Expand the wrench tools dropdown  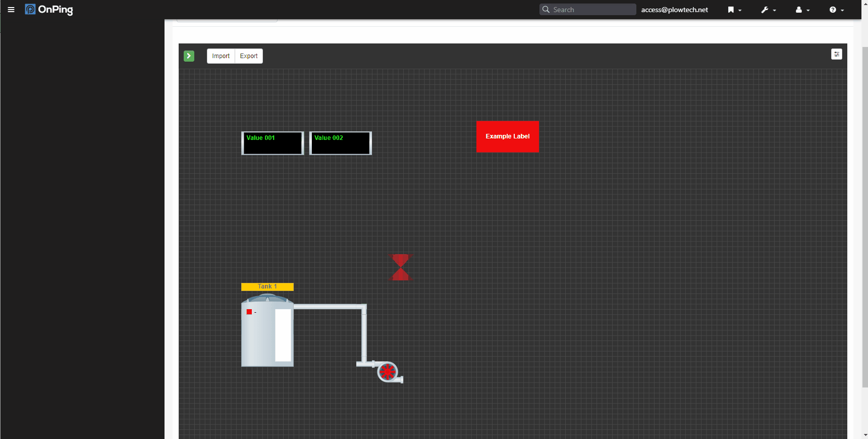(x=768, y=10)
